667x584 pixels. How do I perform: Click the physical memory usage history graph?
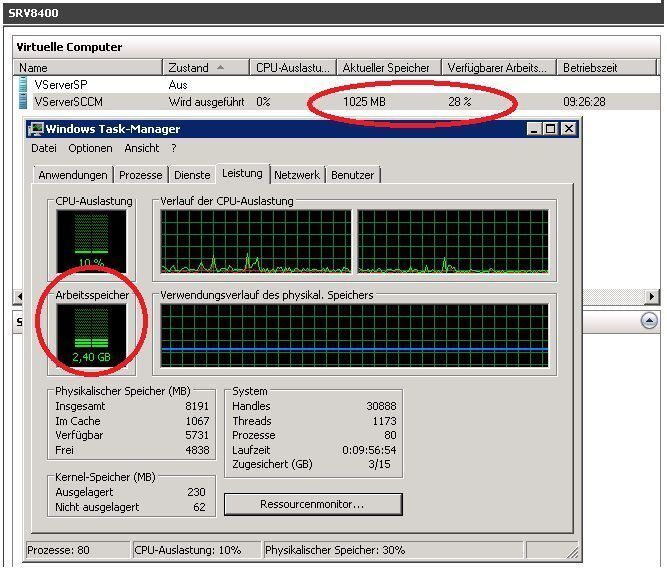pyautogui.click(x=354, y=335)
